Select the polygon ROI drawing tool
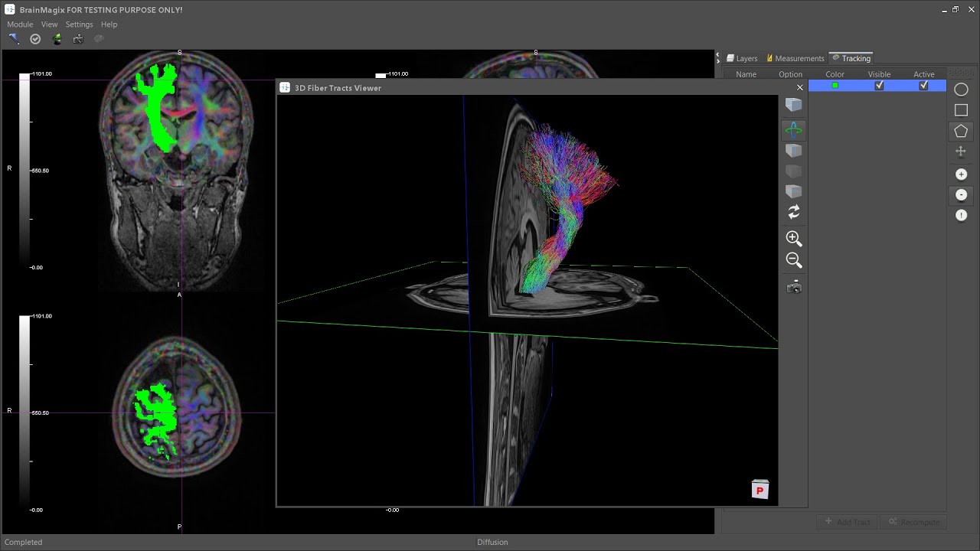This screenshot has width=980, height=551. 961,131
